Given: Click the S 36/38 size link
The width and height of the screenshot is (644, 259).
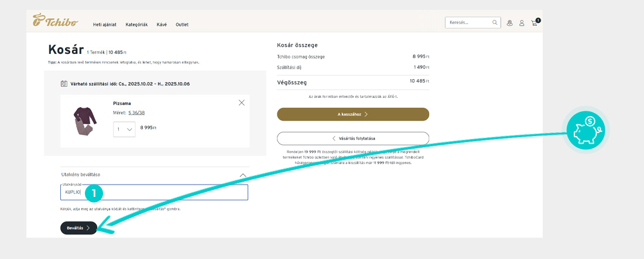Looking at the screenshot, I should 136,113.
